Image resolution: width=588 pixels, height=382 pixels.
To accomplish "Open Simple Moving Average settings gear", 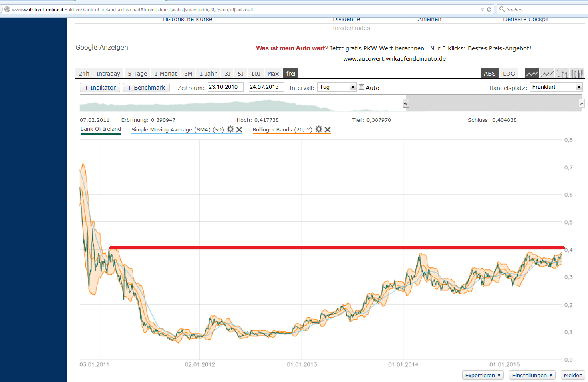I will click(x=230, y=129).
